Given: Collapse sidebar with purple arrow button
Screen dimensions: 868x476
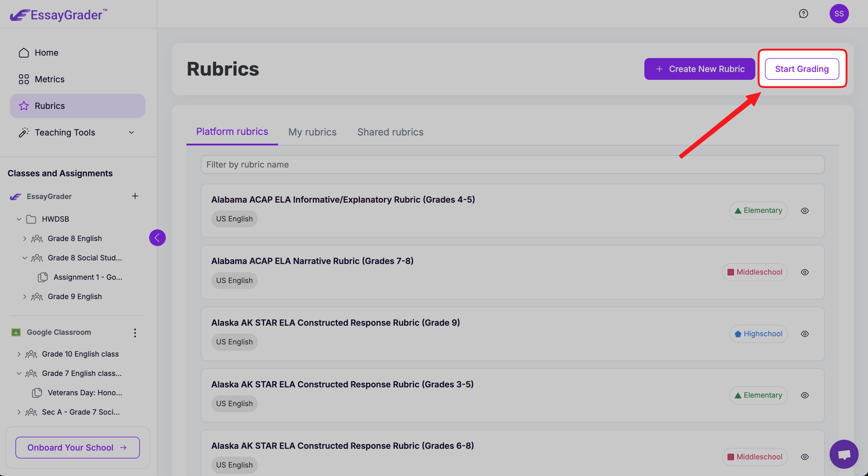Looking at the screenshot, I should point(157,238).
